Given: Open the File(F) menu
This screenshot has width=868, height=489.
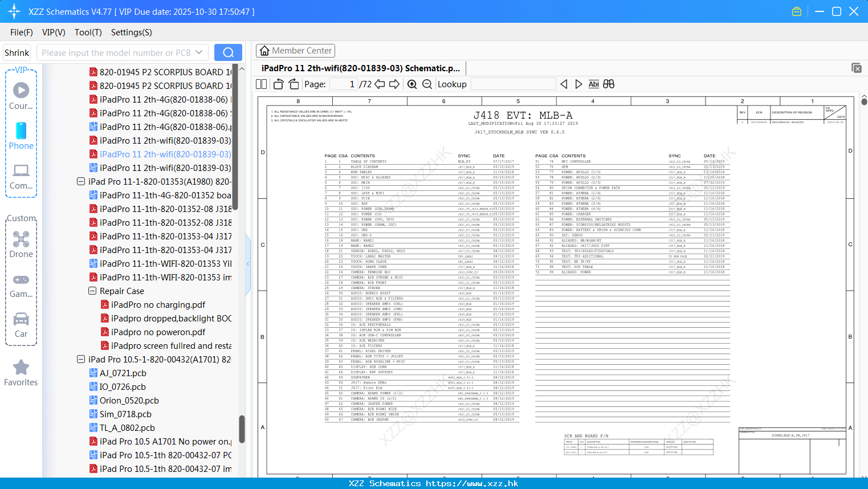Looking at the screenshot, I should [22, 32].
